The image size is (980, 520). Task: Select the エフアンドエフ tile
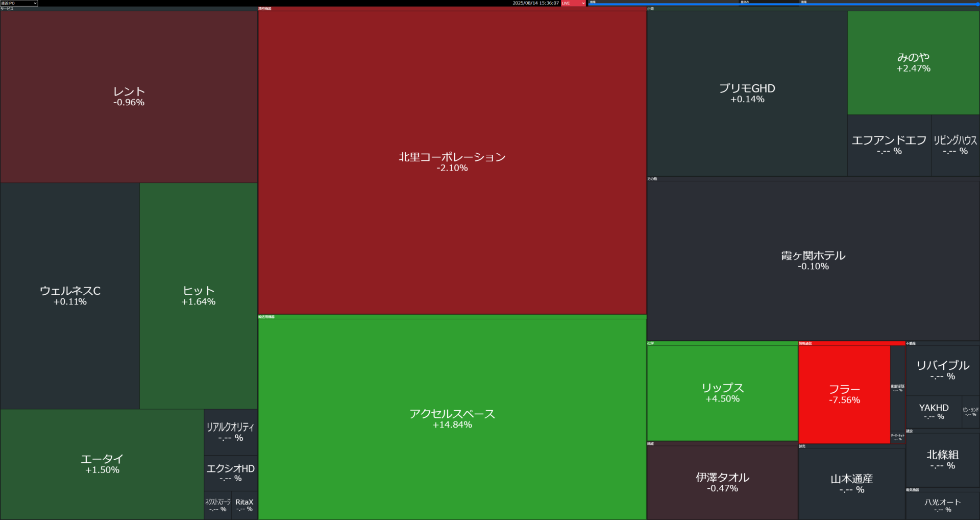(x=889, y=146)
